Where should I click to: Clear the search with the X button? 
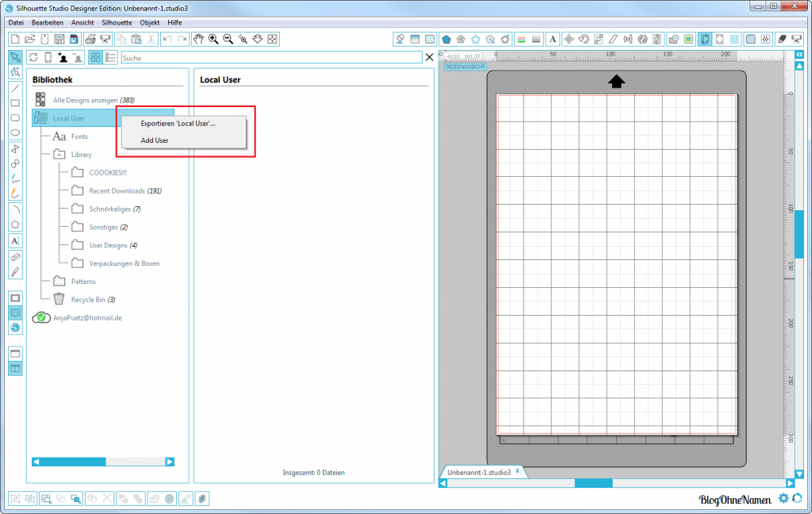[430, 57]
